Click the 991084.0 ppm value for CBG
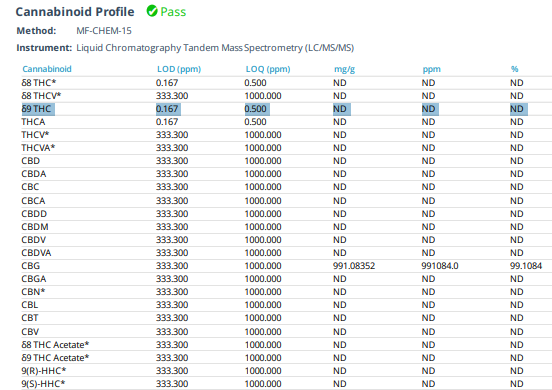Image resolution: width=552 pixels, height=390 pixels. [440, 266]
